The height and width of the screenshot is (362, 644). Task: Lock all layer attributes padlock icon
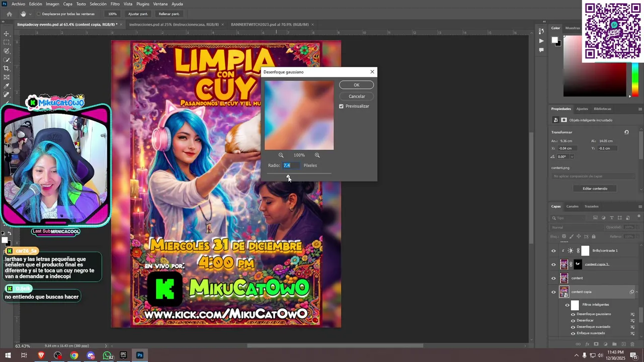(x=594, y=236)
